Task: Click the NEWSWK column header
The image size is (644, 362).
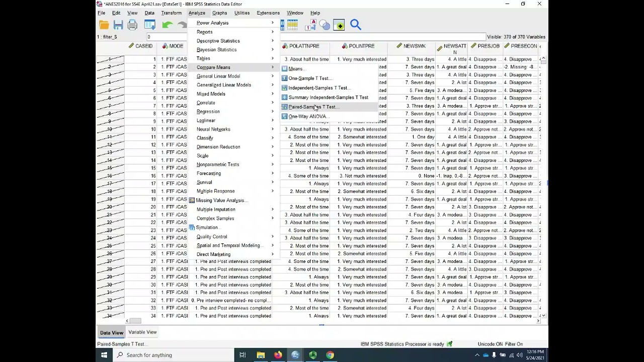Action: (x=411, y=46)
